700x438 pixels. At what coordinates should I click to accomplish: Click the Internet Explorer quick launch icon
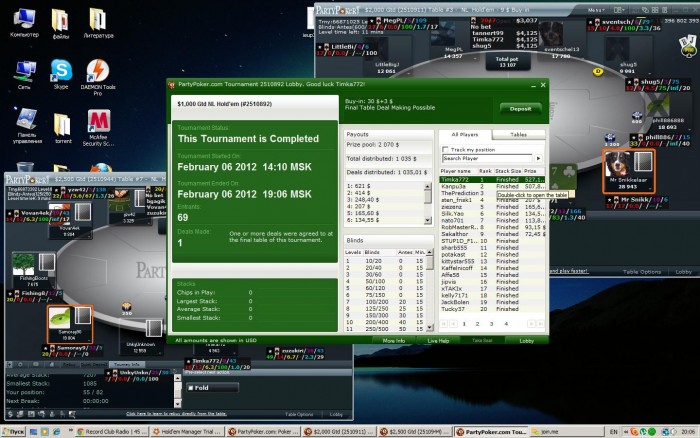pos(56,432)
